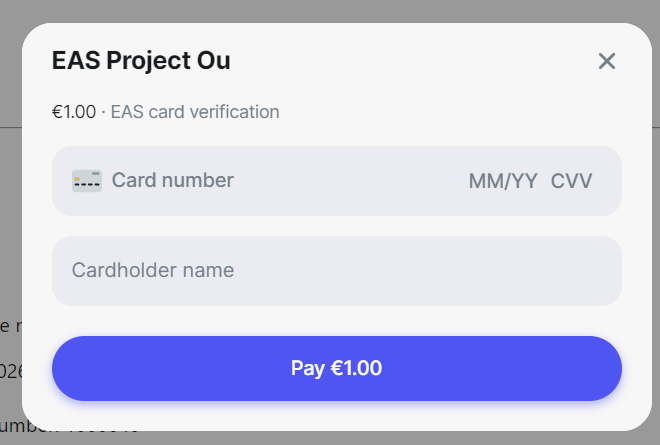Click the "Cardholder name" placeholder text
Screen dimensions: 660x445
153,270
